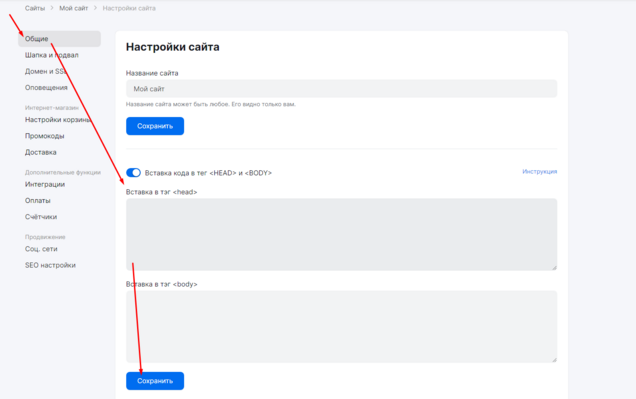Click the Интернет-магазин sidebar group label

pyautogui.click(x=52, y=108)
